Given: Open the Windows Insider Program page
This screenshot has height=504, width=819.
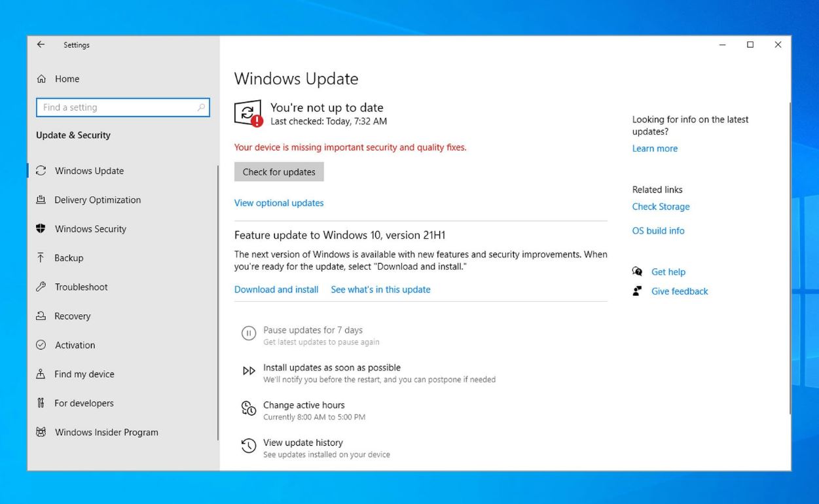Looking at the screenshot, I should point(106,432).
